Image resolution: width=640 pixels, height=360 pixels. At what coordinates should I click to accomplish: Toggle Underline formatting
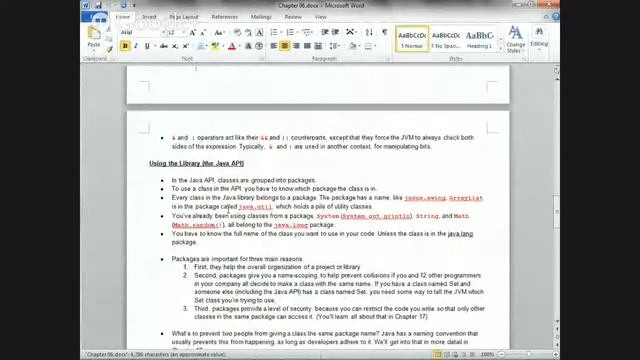coord(147,46)
